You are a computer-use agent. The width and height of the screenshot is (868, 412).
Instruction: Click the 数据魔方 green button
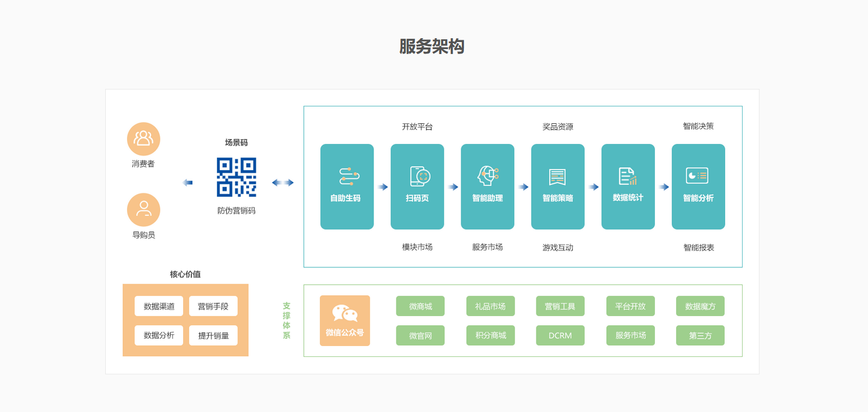(701, 306)
